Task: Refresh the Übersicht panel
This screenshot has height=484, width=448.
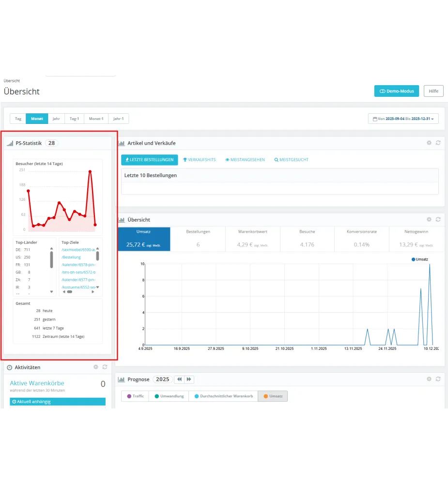Action: pyautogui.click(x=438, y=219)
